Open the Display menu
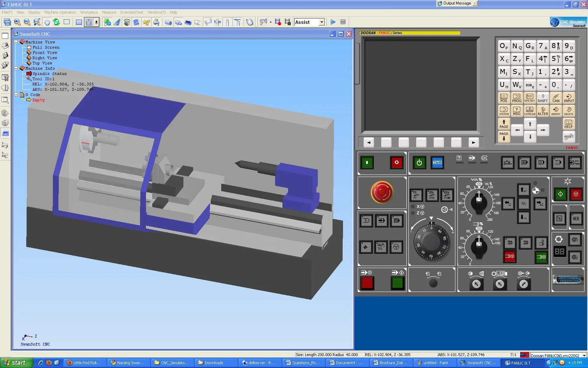The image size is (588, 368). [x=34, y=12]
